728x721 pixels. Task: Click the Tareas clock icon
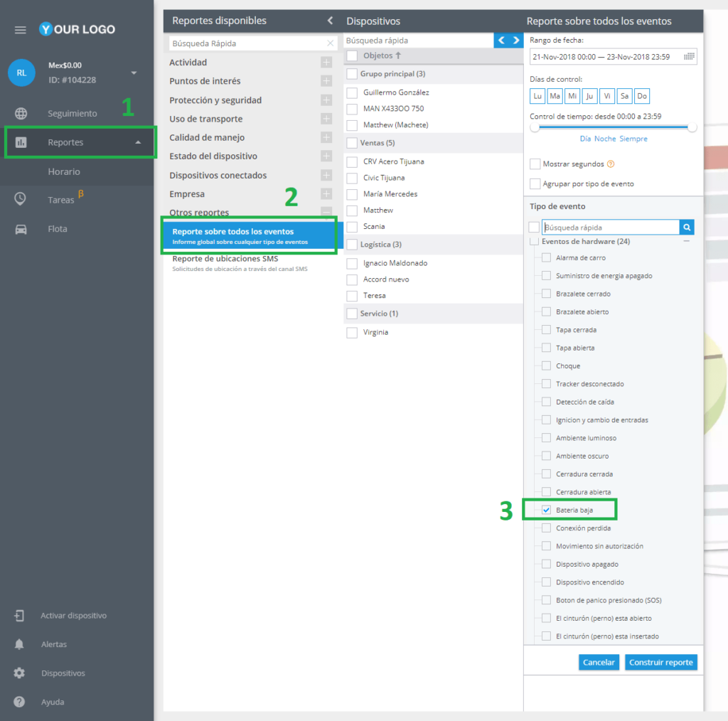tap(20, 198)
